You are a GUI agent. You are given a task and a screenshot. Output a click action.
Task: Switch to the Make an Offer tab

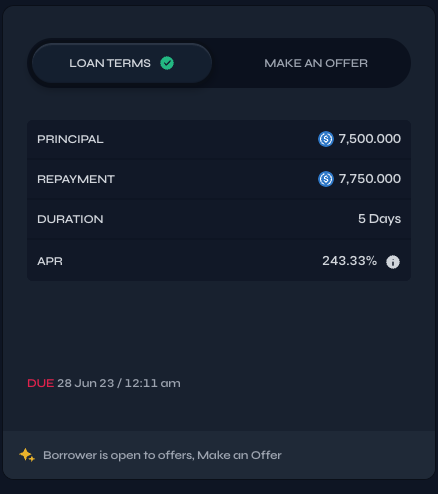(x=316, y=63)
